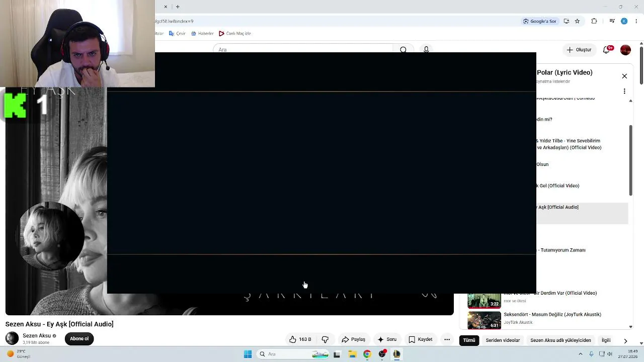Open the Canlı Maç izle bookmark
Viewport: 644px width, 362px height.
234,33
